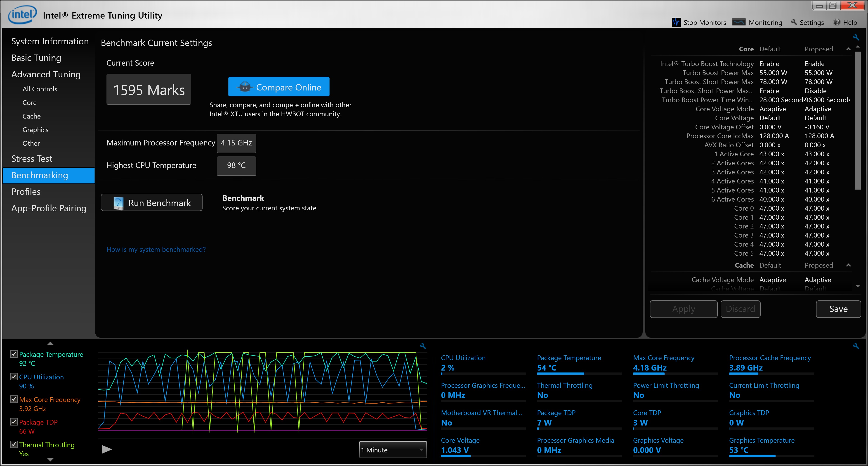
Task: Open App-Profile Pairing section
Action: pyautogui.click(x=49, y=208)
